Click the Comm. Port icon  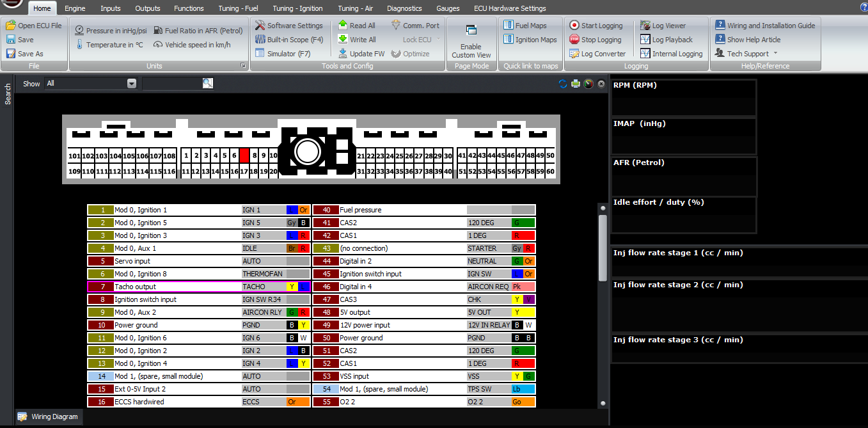(x=396, y=26)
